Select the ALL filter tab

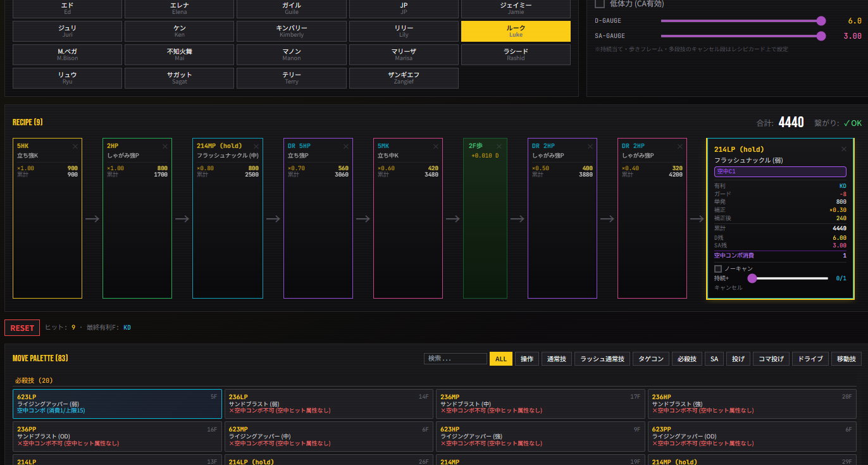click(501, 359)
